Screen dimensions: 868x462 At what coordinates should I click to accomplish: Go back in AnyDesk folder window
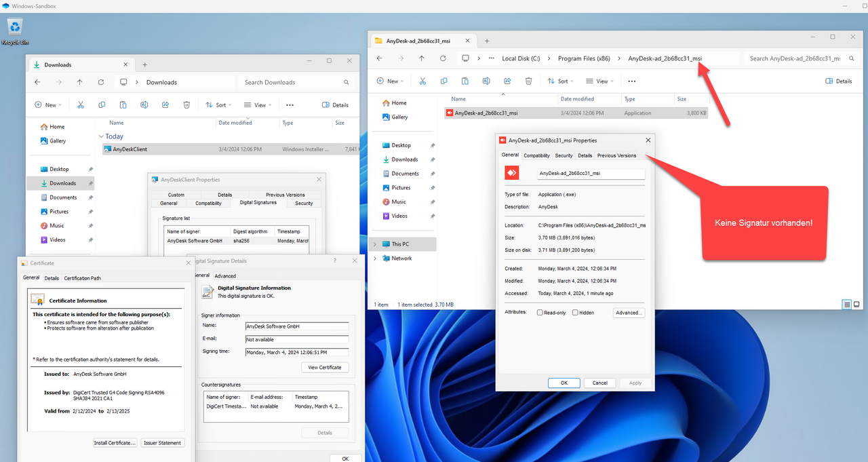(x=379, y=58)
